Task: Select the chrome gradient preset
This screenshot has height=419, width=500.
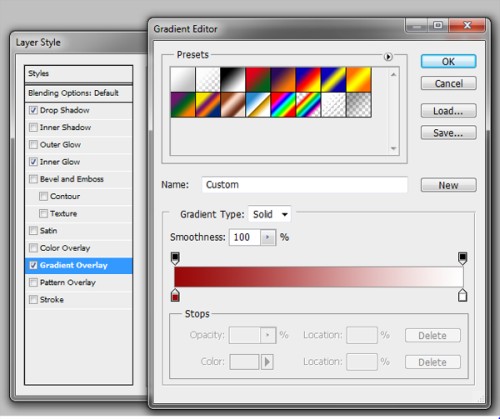Action: 258,105
